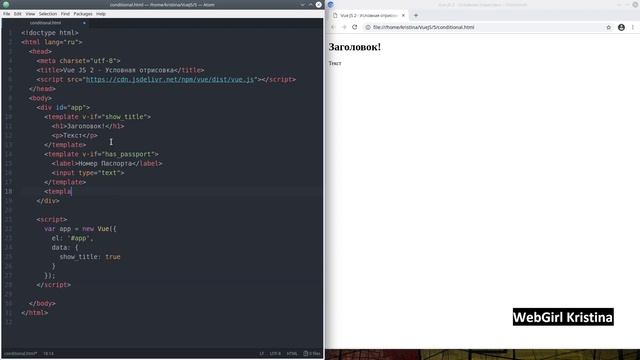Screen dimensions: 640x360
Task: Click the el: '#app' line in the script
Action: coord(72,238)
